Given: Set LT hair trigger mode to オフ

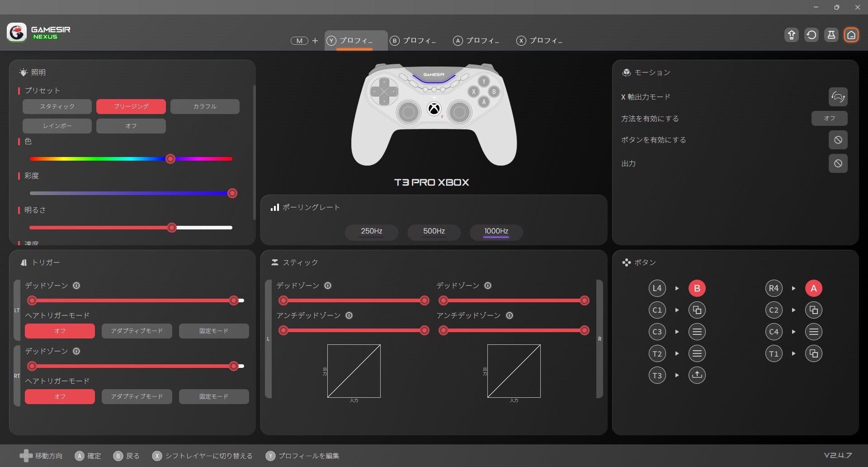Looking at the screenshot, I should point(60,331).
